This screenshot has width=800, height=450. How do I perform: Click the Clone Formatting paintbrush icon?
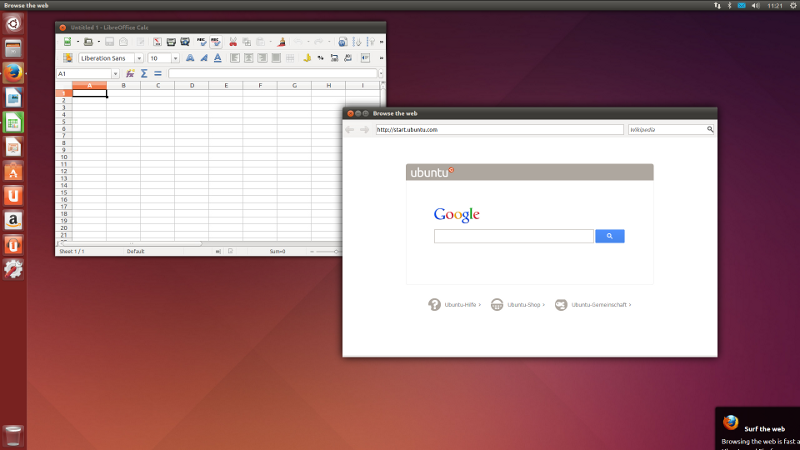click(x=282, y=42)
